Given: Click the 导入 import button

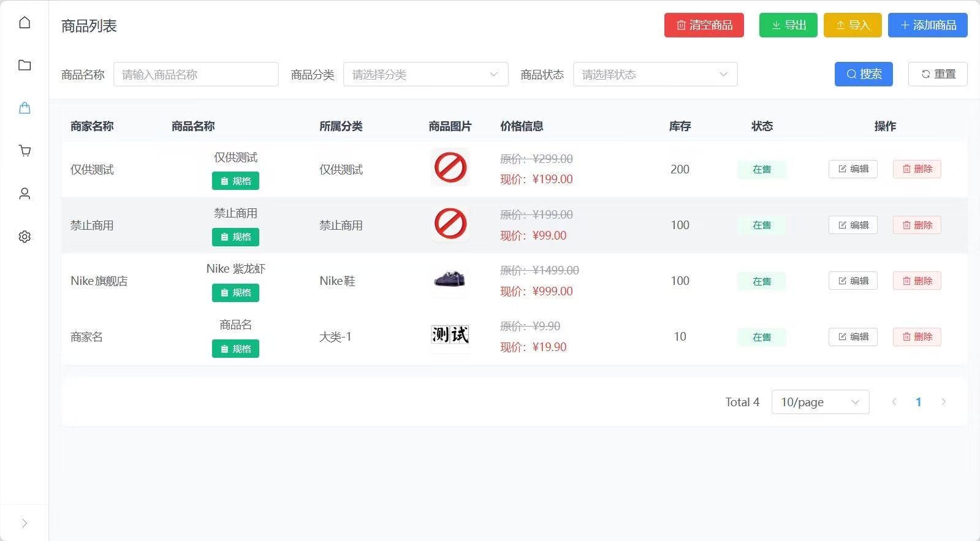Looking at the screenshot, I should [853, 25].
